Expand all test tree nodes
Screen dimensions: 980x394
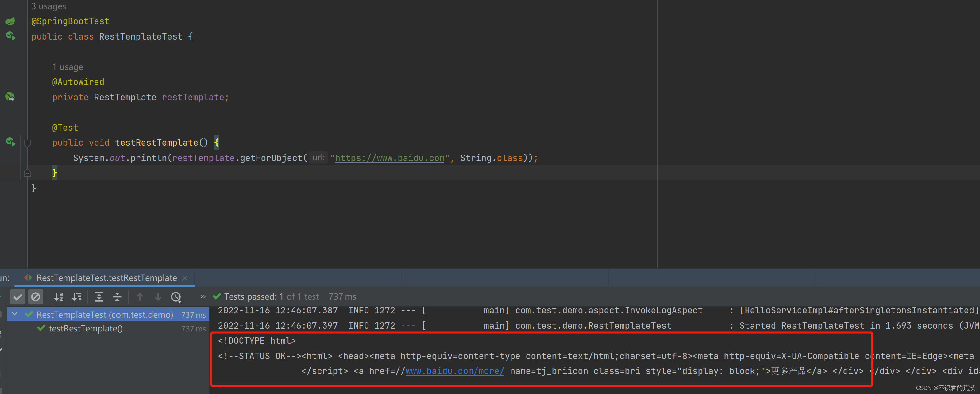[99, 296]
